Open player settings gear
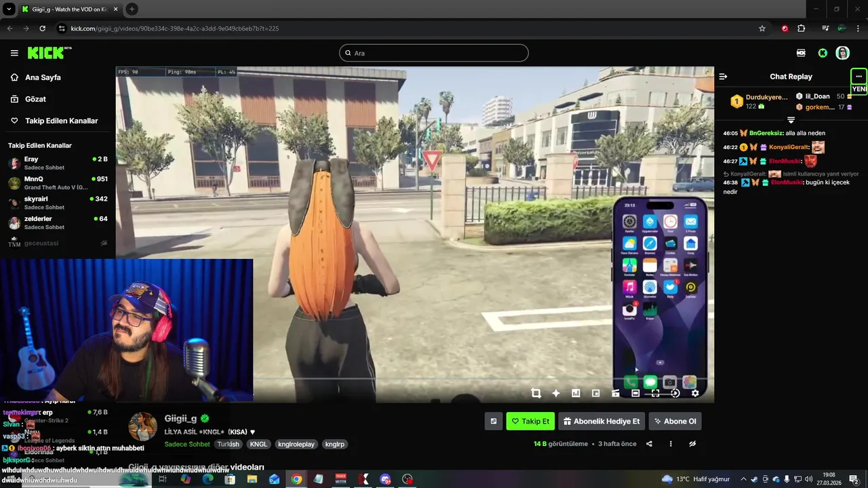The height and width of the screenshot is (488, 868). click(x=695, y=393)
